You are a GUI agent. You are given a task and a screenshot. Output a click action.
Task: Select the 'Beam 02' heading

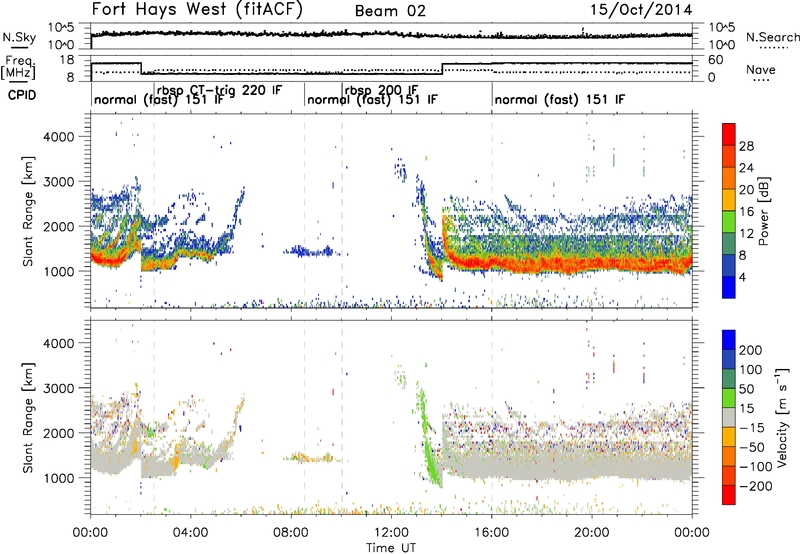(x=390, y=11)
